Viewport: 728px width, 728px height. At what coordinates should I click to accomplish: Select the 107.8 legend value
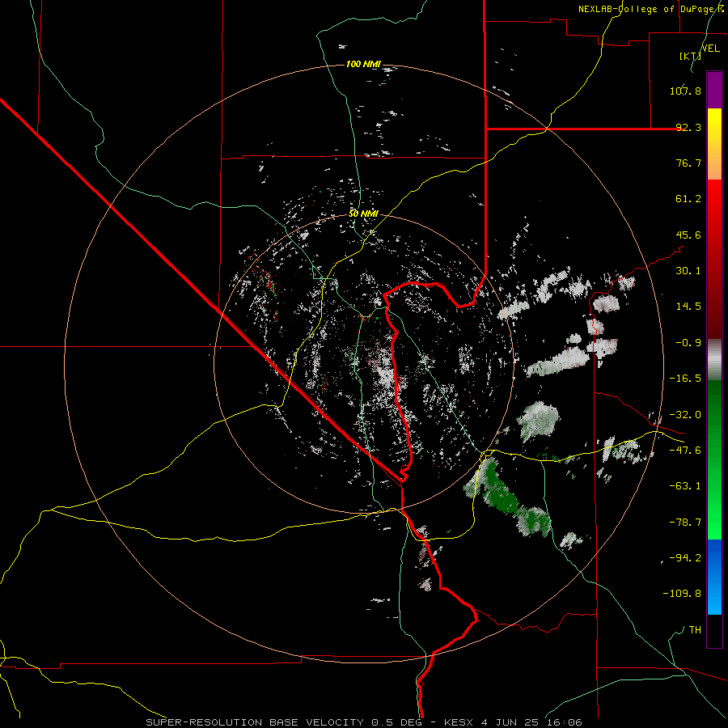[x=685, y=91]
